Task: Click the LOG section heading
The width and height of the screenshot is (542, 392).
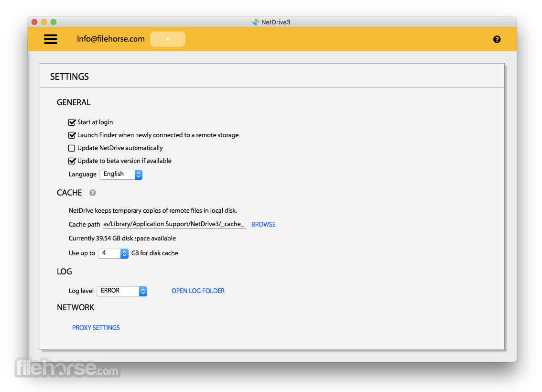Action: pos(65,272)
